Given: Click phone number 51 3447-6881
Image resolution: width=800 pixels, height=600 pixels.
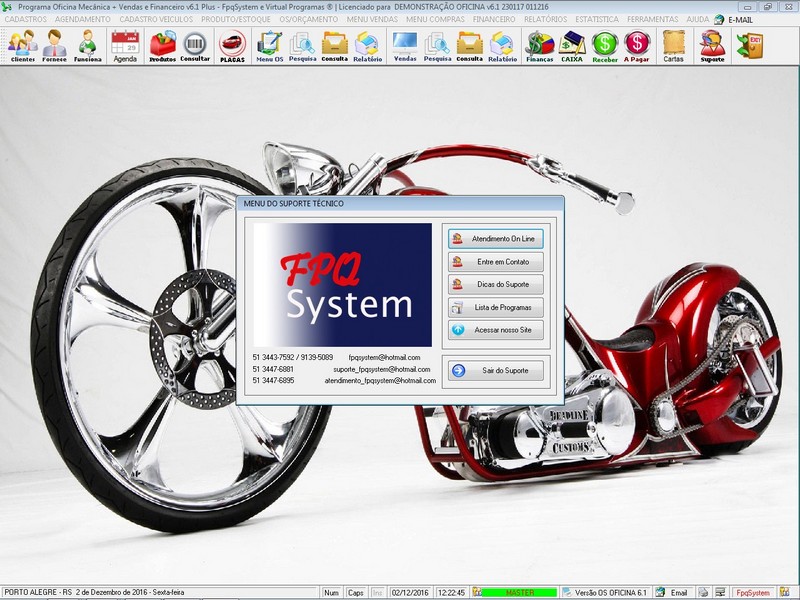Looking at the screenshot, I should [273, 369].
